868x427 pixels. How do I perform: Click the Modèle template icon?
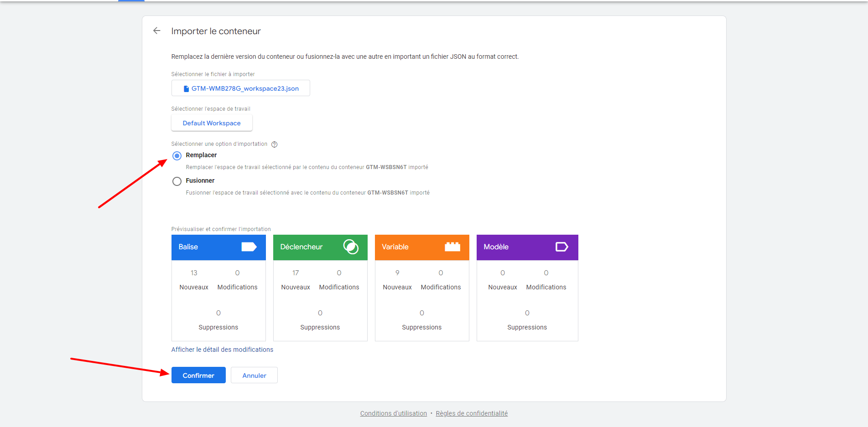coord(561,247)
